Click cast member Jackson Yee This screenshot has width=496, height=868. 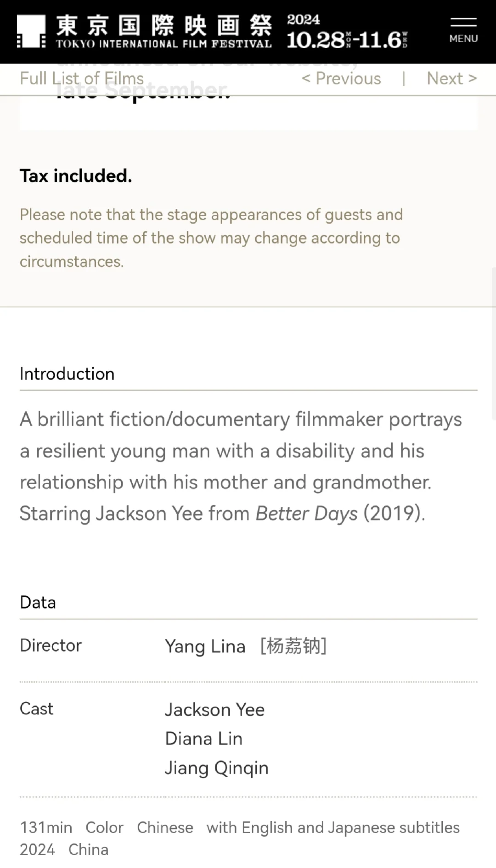click(x=214, y=710)
